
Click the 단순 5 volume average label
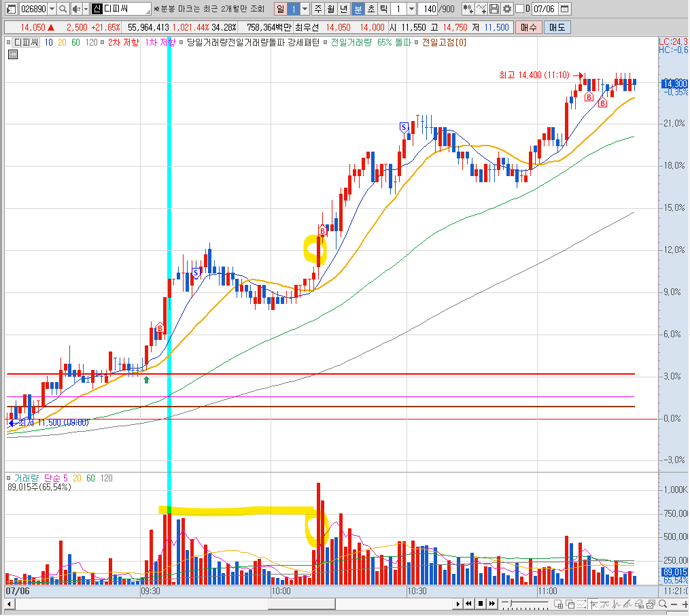(56, 478)
